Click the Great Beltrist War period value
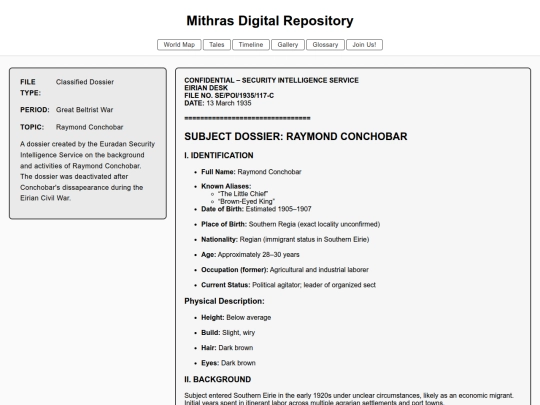The height and width of the screenshot is (405, 540). (84, 110)
